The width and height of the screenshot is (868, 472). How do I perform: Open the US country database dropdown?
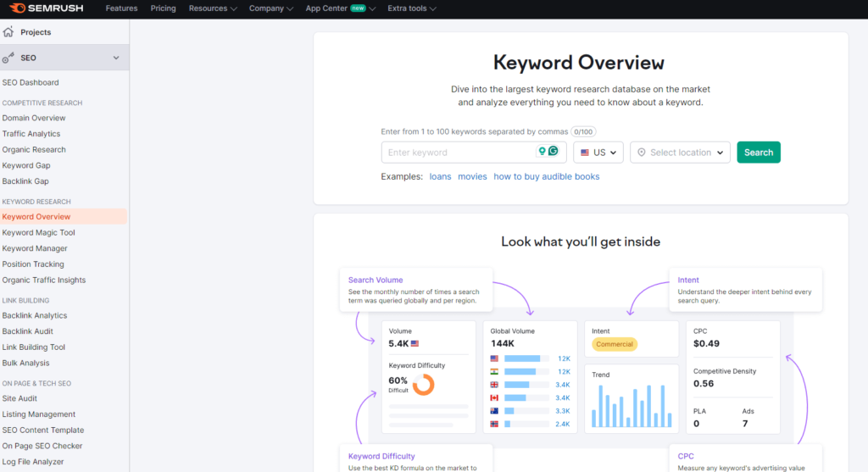point(598,153)
